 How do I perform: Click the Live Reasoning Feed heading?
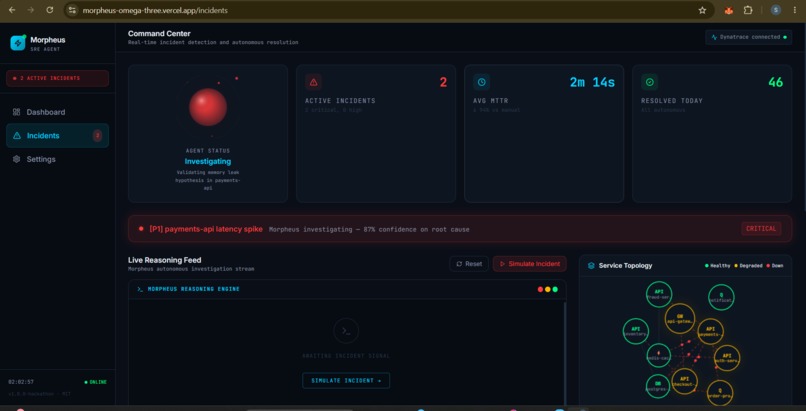pos(164,260)
